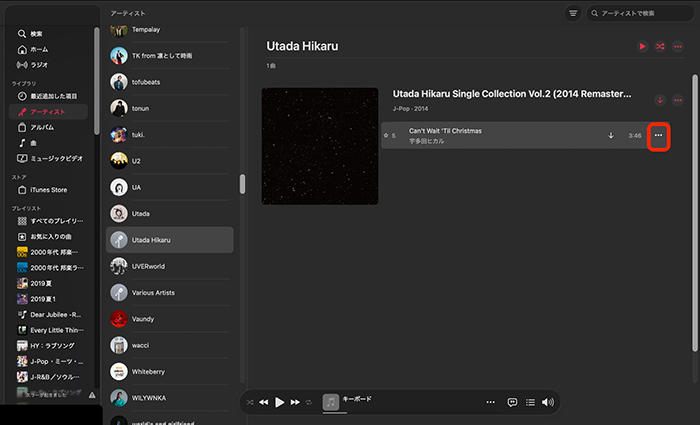This screenshot has width=700, height=425.
Task: Open the 2019夏1 playlist
Action: [x=48, y=299]
